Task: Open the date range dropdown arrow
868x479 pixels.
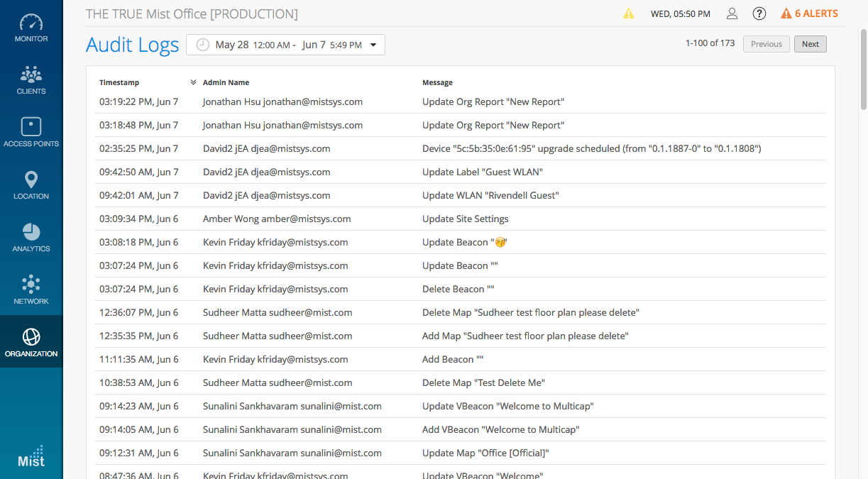Action: (x=373, y=45)
